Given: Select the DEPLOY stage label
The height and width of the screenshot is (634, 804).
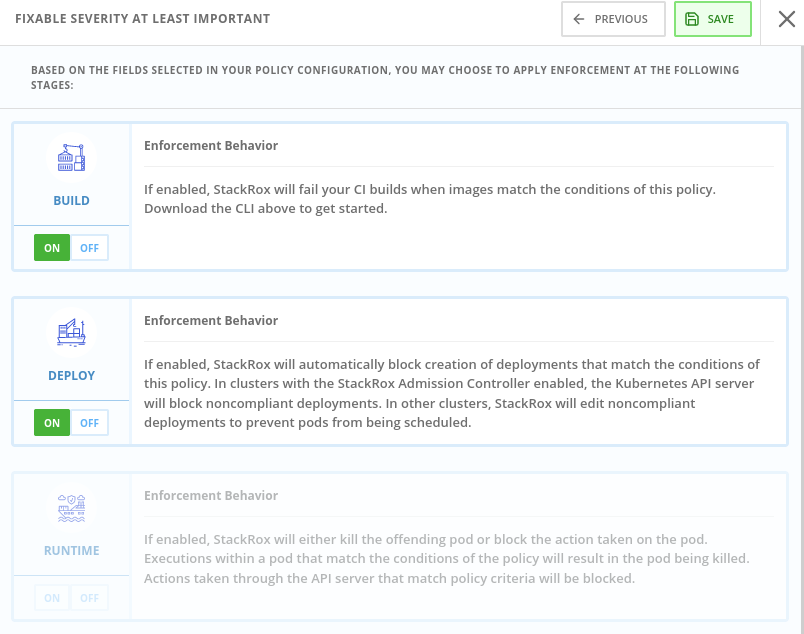Looking at the screenshot, I should (x=71, y=375).
